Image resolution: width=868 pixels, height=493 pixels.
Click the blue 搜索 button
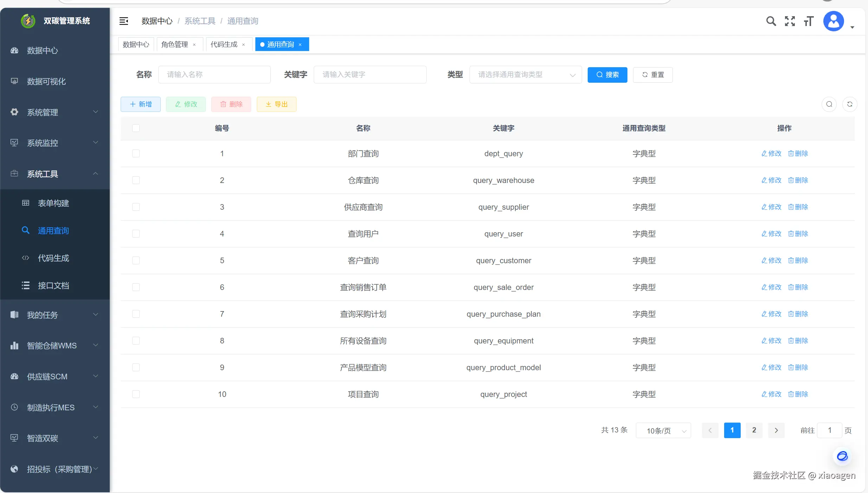coord(607,75)
